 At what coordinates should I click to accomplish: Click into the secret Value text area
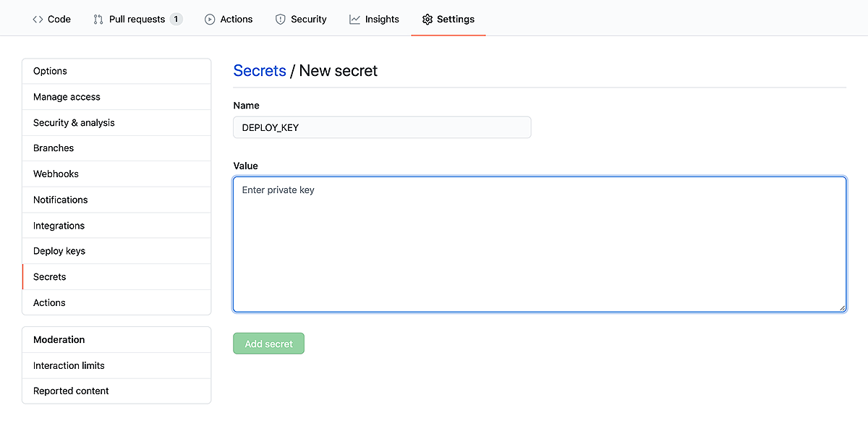tap(540, 244)
